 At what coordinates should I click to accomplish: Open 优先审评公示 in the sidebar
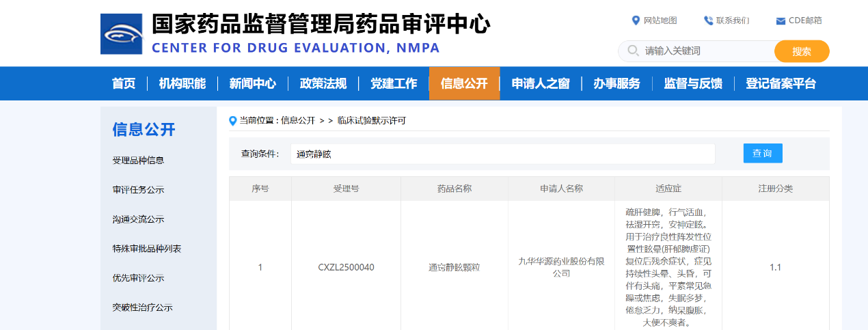tap(138, 278)
